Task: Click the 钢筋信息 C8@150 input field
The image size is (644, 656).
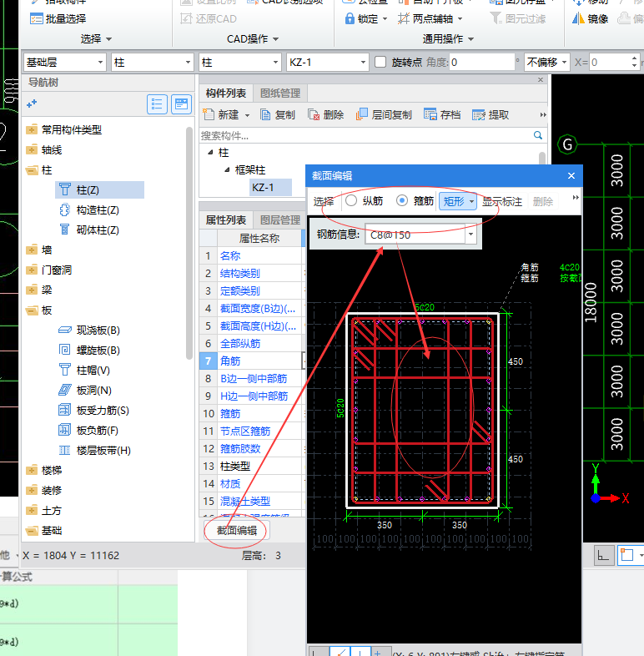Action: [x=415, y=235]
